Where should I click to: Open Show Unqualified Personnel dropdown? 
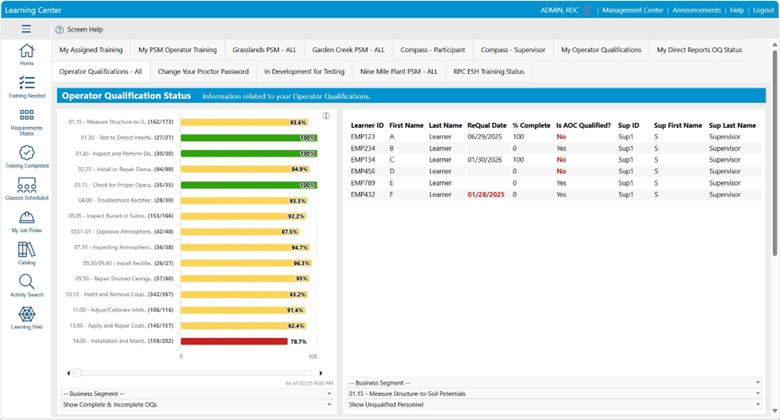[553, 404]
